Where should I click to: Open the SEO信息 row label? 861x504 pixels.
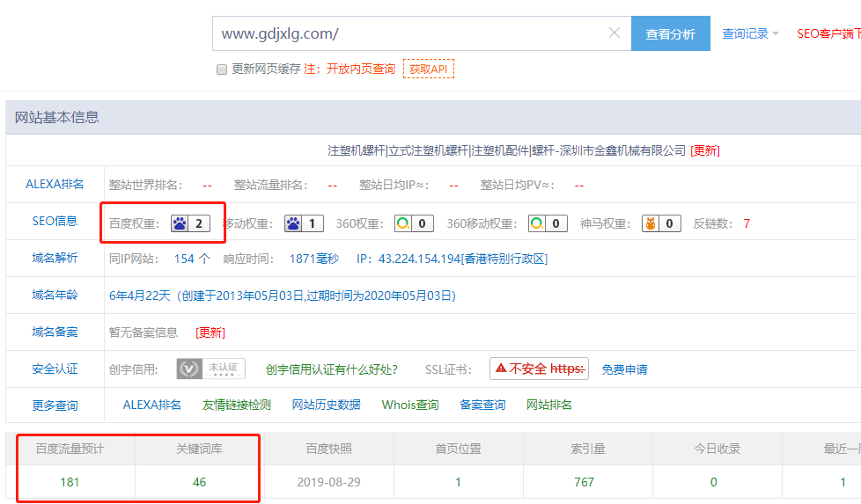55,221
